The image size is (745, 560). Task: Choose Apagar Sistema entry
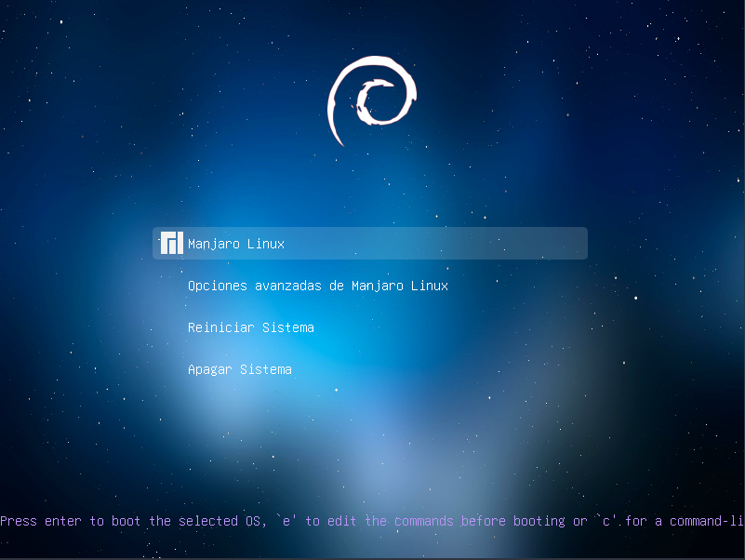pos(239,369)
